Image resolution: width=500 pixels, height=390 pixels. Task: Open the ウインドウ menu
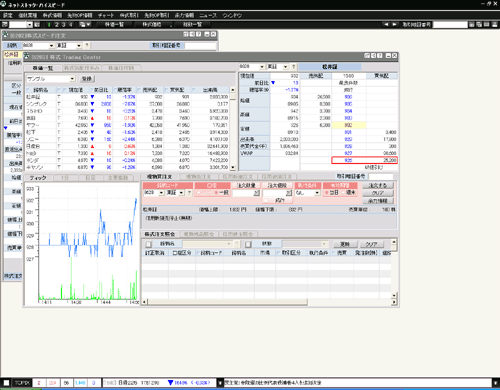[232, 15]
